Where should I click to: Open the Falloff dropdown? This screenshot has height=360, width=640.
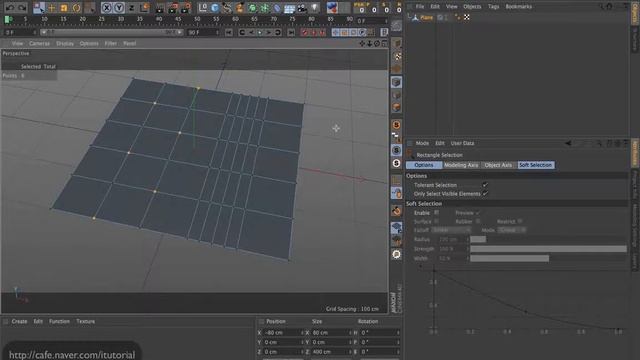[451, 230]
